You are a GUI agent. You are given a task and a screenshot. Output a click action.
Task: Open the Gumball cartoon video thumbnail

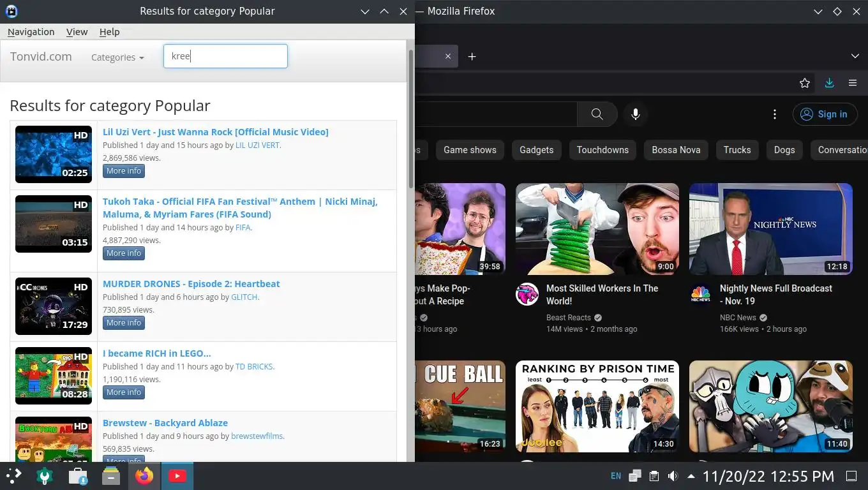771,406
